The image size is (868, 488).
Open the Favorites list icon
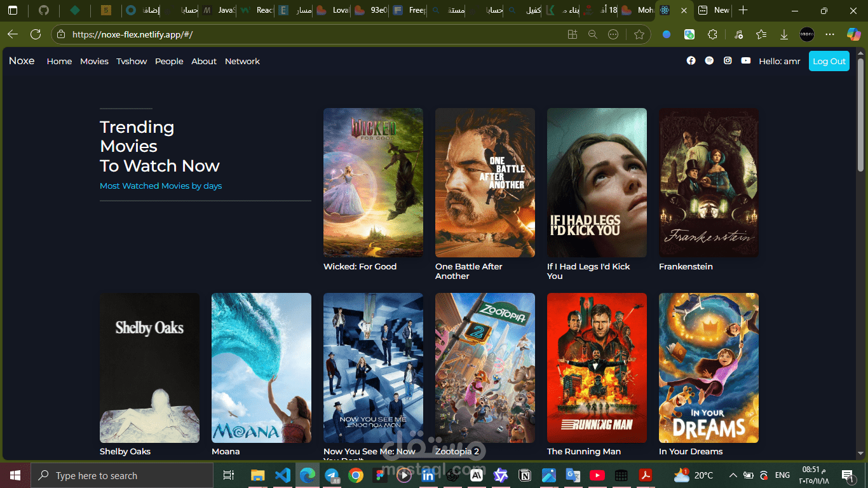pos(761,34)
